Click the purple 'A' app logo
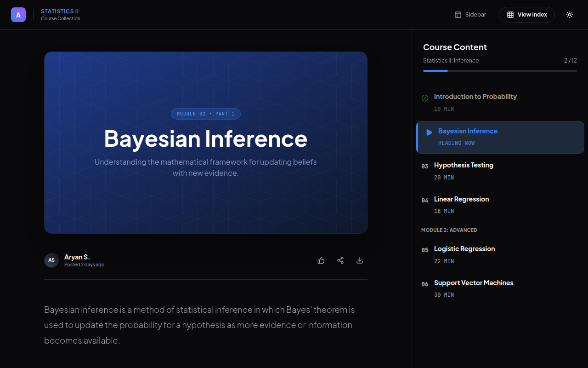This screenshot has height=368, width=588. click(18, 15)
